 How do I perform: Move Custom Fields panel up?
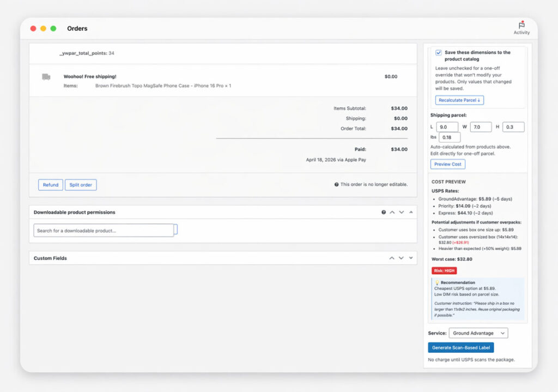tap(392, 258)
